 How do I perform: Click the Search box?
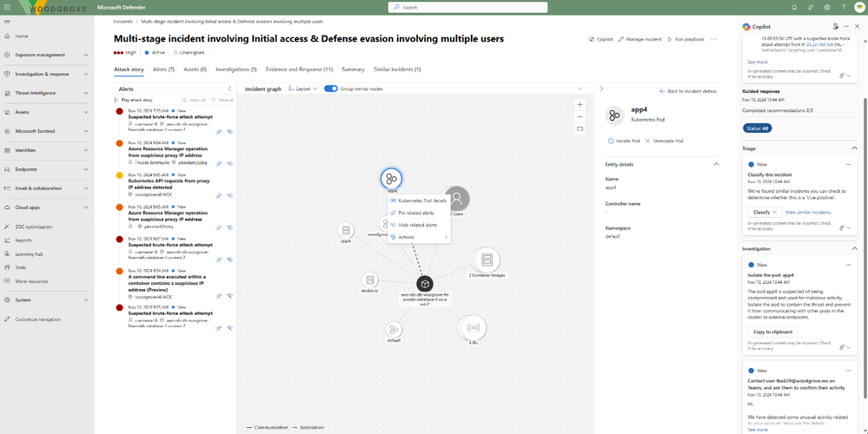click(x=467, y=7)
